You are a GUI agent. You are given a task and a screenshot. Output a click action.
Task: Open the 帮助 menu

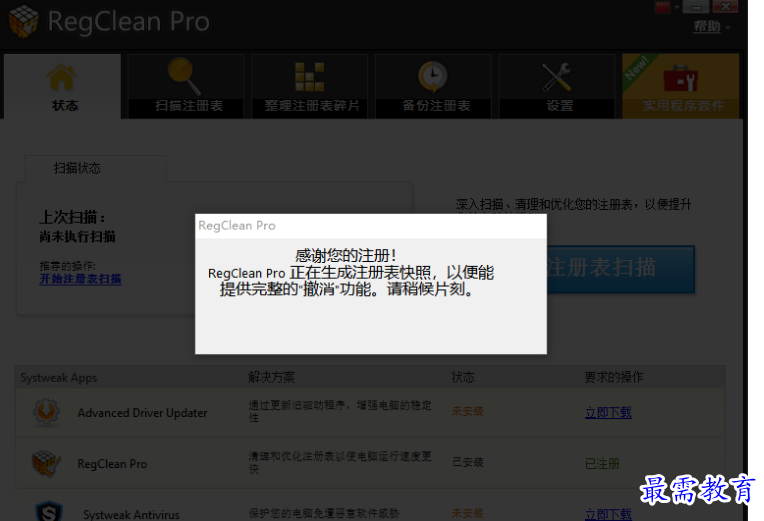707,26
